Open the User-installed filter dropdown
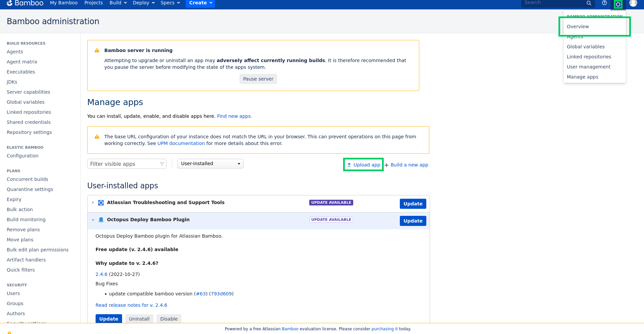 tap(210, 164)
